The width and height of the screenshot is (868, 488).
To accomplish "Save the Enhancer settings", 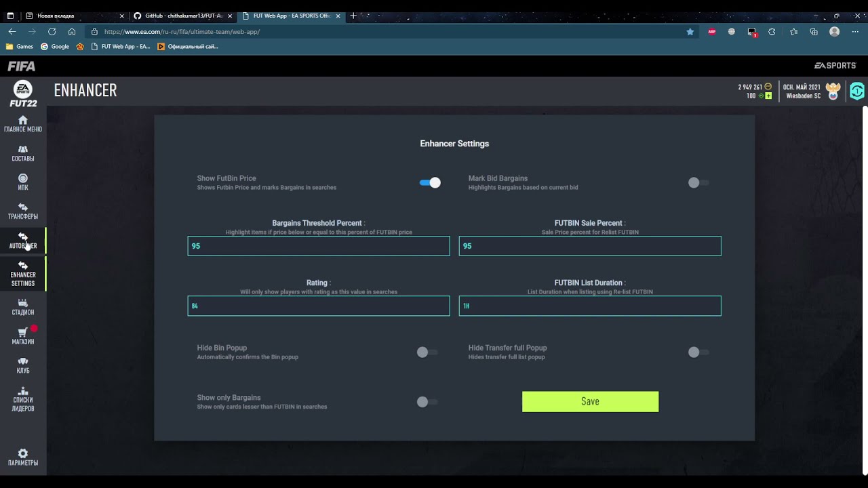I will pyautogui.click(x=590, y=401).
